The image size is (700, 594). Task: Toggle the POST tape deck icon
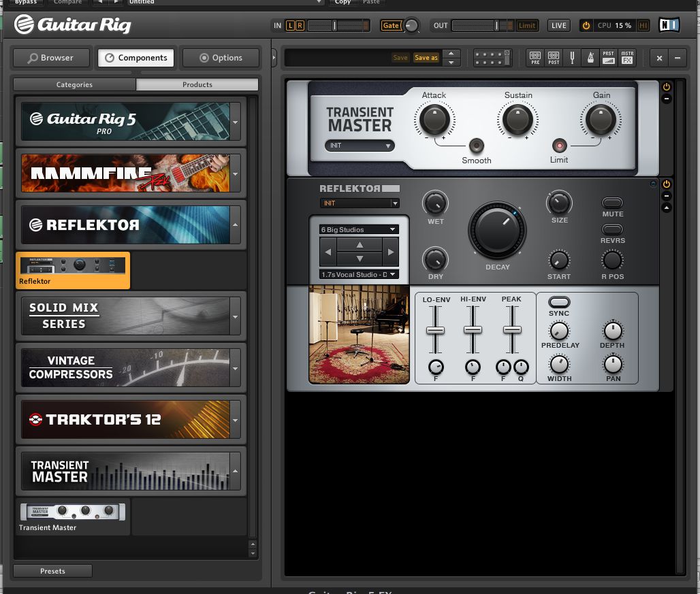click(554, 58)
